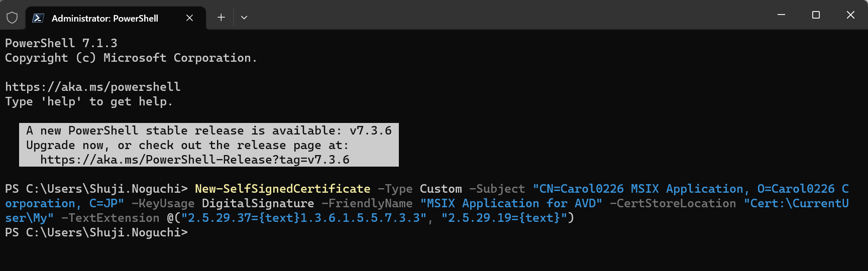Click the New-SelfSignedCertificate command text

point(282,189)
